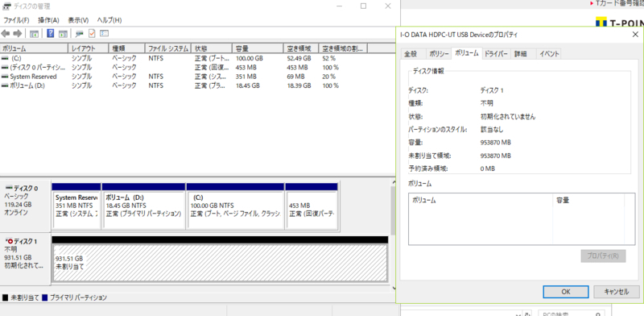Toggle the action pane show/hide icon
Viewport: 644px width, 316px height.
pyautogui.click(x=63, y=33)
